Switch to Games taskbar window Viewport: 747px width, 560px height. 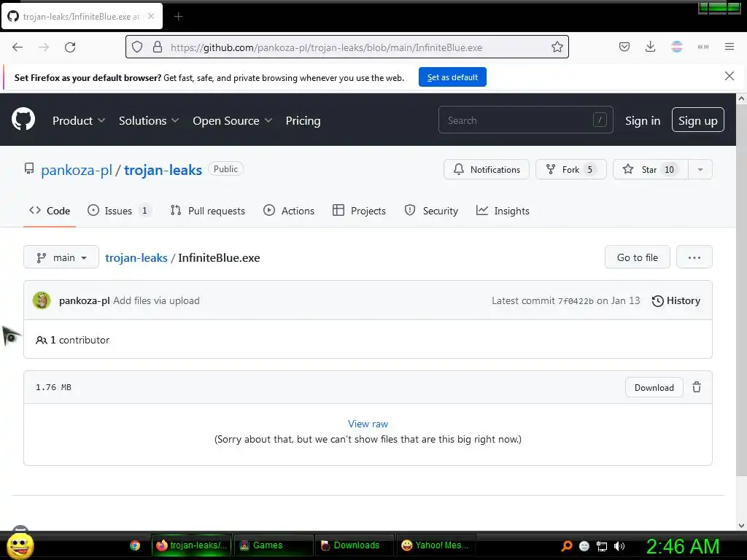tap(273, 545)
